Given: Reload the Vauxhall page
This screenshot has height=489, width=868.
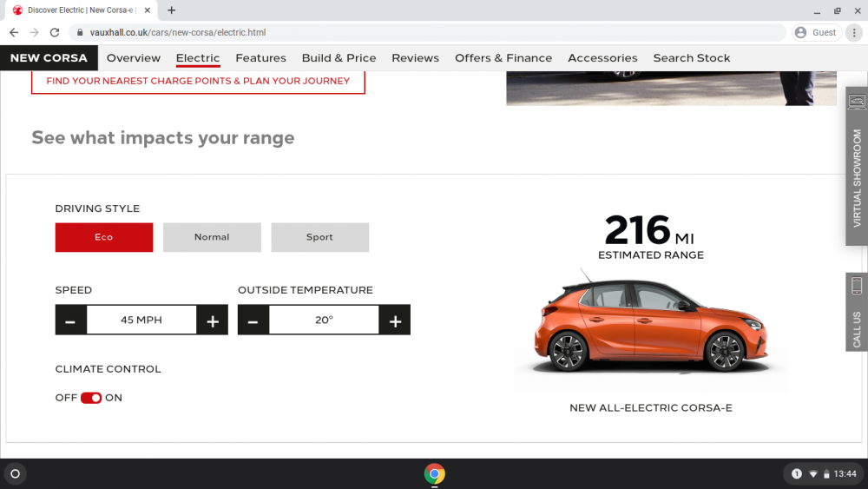Looking at the screenshot, I should (x=54, y=33).
